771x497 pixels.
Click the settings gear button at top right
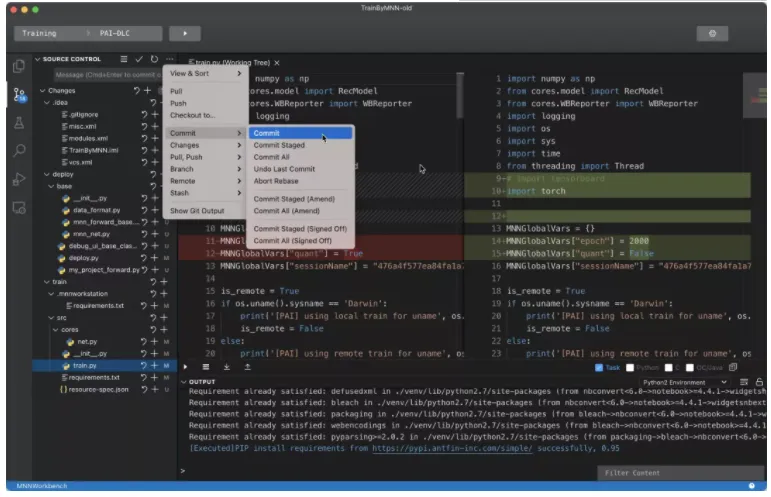[x=712, y=33]
